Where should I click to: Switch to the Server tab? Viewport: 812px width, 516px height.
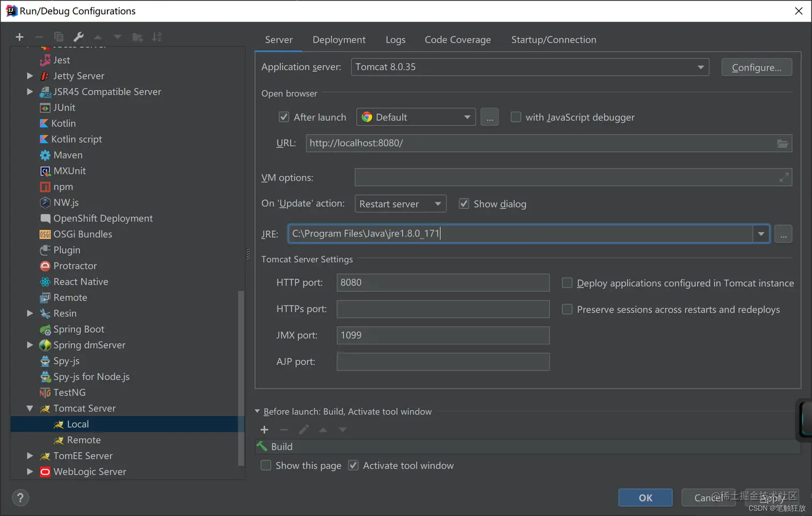coord(279,40)
